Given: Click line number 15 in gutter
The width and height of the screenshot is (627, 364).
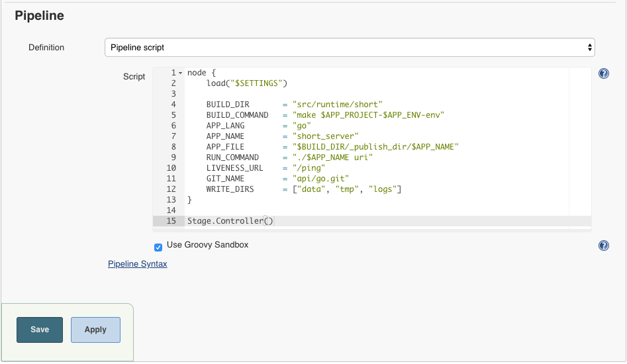Looking at the screenshot, I should pyautogui.click(x=171, y=221).
